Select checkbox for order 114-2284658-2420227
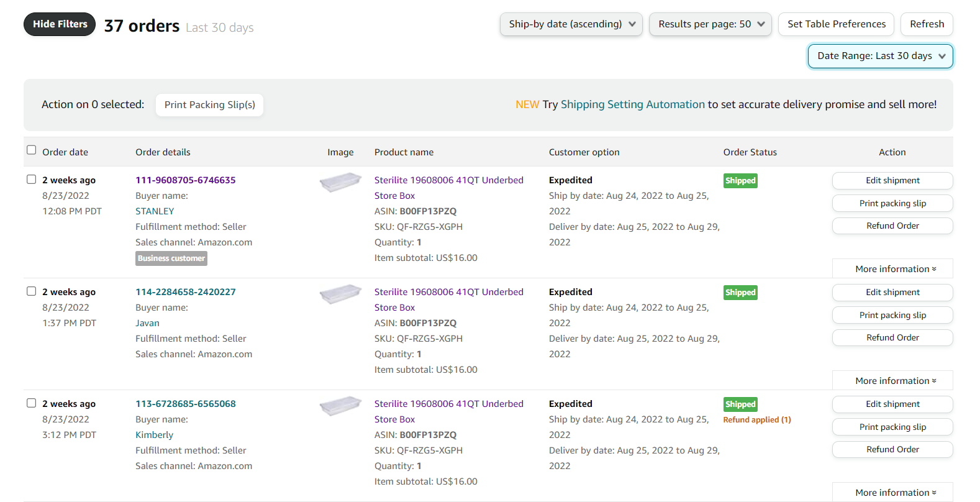The image size is (980, 502). [x=32, y=291]
